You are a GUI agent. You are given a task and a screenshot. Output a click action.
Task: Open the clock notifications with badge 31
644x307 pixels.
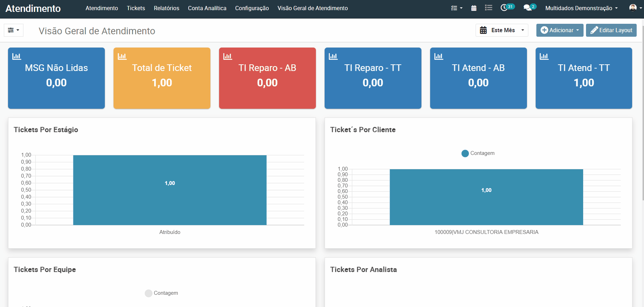point(504,8)
